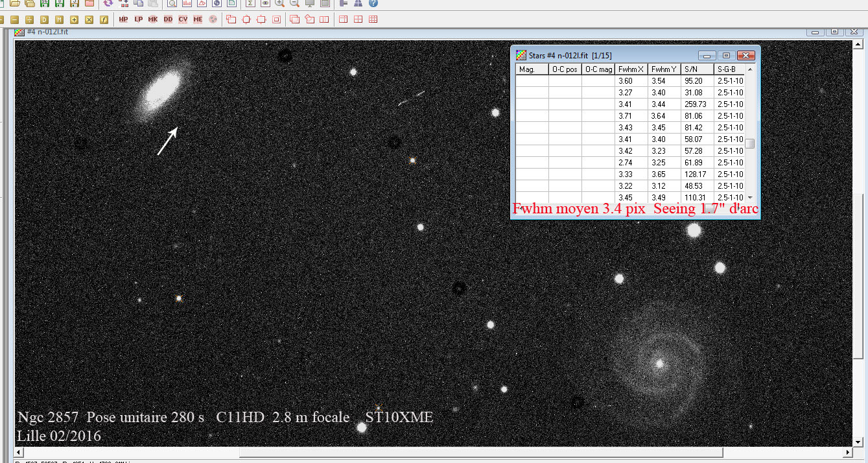Click the red cascade windows icon
Image resolution: width=868 pixels, height=463 pixels.
[294, 19]
